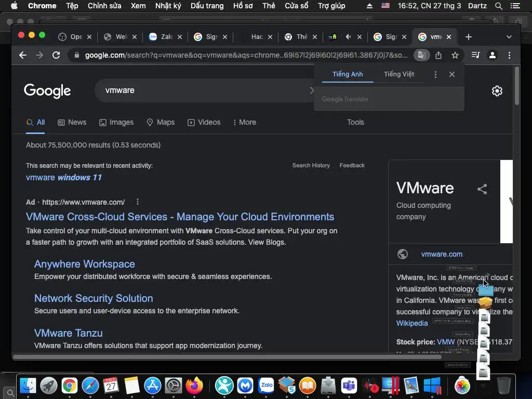Share this page via share icon
Screen dimensions: 532x399
pyautogui.click(x=438, y=55)
